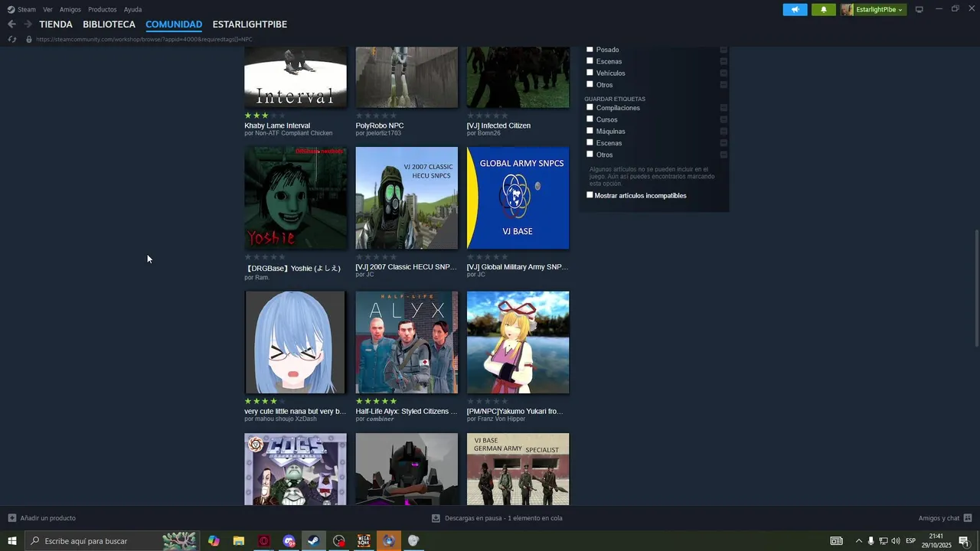Show hidden system tray icons
The width and height of the screenshot is (980, 551).
[x=858, y=541]
